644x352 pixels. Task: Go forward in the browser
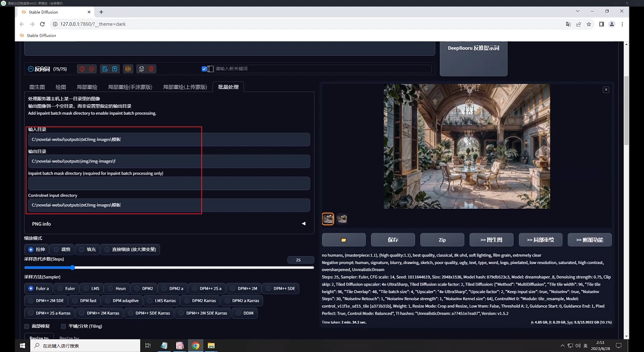point(32,24)
